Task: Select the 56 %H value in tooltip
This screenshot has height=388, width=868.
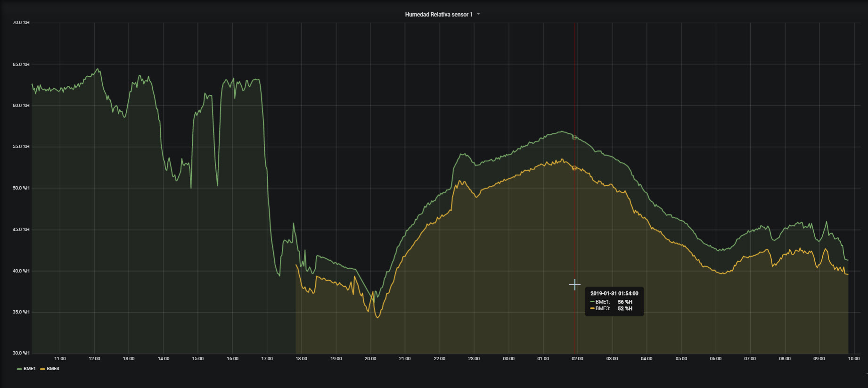Action: pos(625,302)
